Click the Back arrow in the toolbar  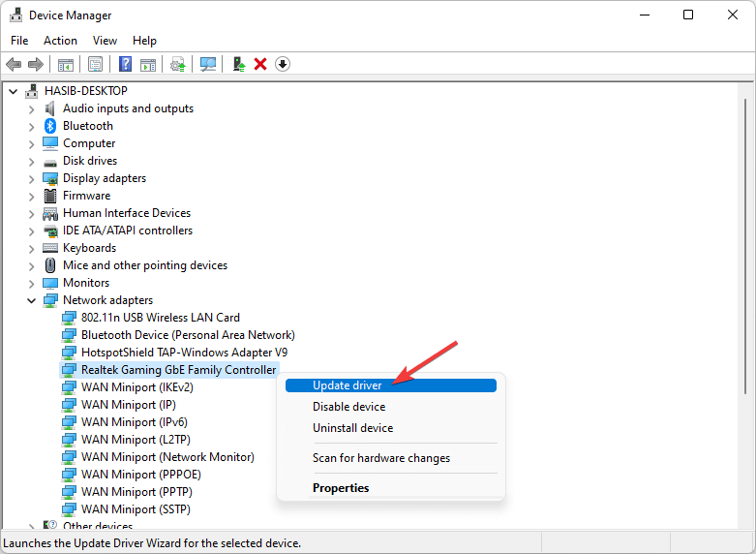coord(14,64)
